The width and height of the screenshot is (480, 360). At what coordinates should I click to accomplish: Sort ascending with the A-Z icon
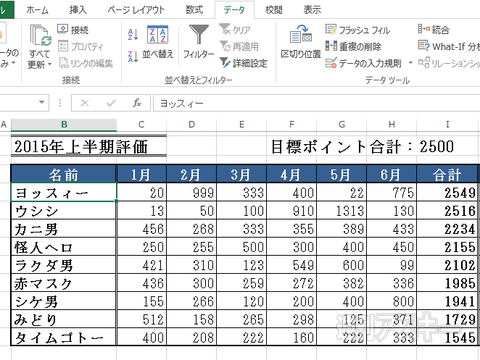click(133, 35)
